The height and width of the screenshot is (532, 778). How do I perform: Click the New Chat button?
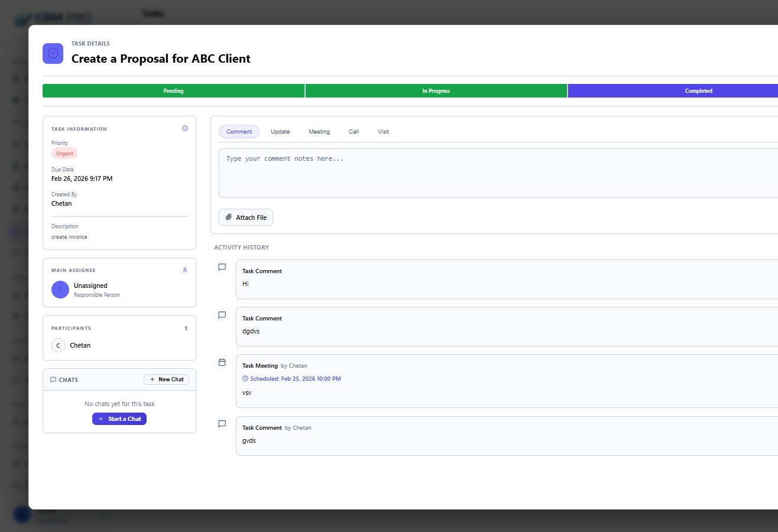coord(166,379)
